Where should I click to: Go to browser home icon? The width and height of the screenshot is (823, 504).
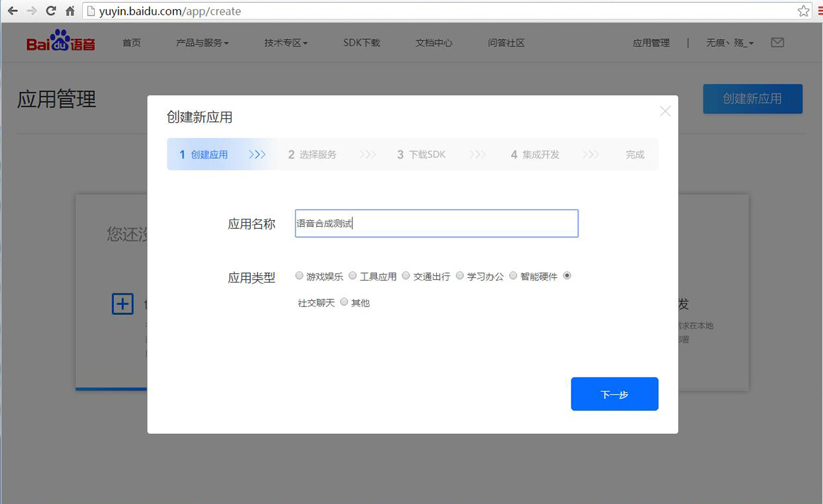(x=70, y=11)
